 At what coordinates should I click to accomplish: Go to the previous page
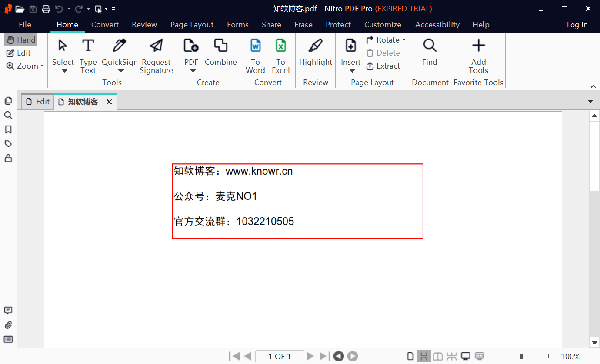pyautogui.click(x=248, y=356)
